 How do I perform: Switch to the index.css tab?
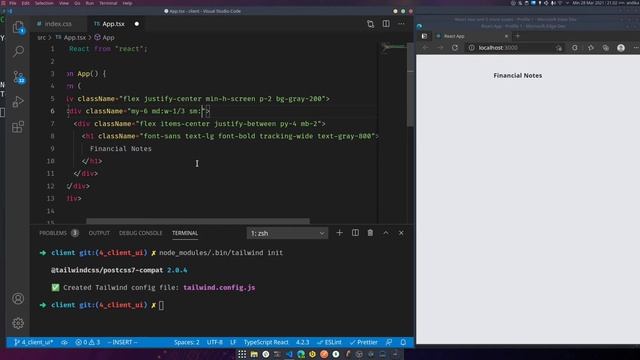pos(58,24)
